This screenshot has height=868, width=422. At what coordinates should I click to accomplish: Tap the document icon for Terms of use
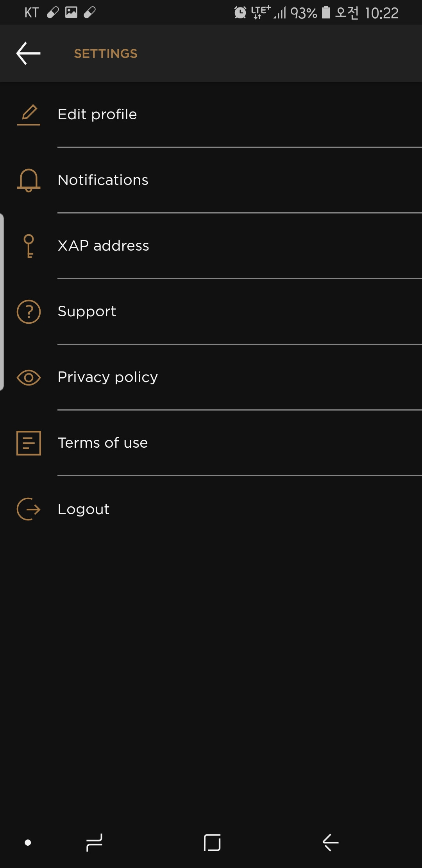point(29,443)
